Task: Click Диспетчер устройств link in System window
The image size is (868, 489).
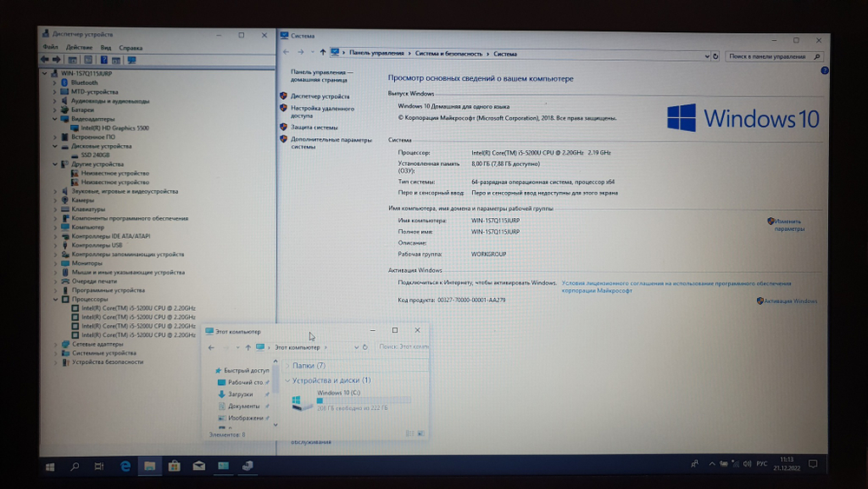Action: click(320, 96)
